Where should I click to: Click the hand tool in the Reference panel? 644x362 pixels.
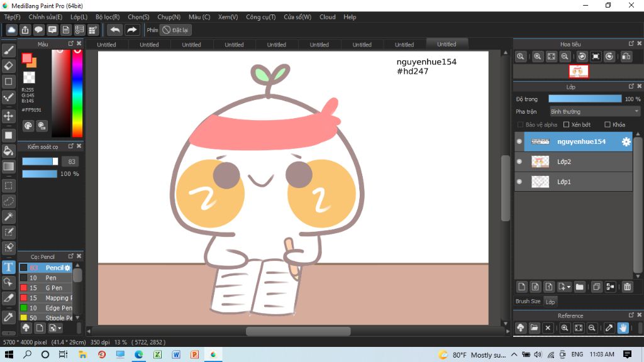(623, 328)
